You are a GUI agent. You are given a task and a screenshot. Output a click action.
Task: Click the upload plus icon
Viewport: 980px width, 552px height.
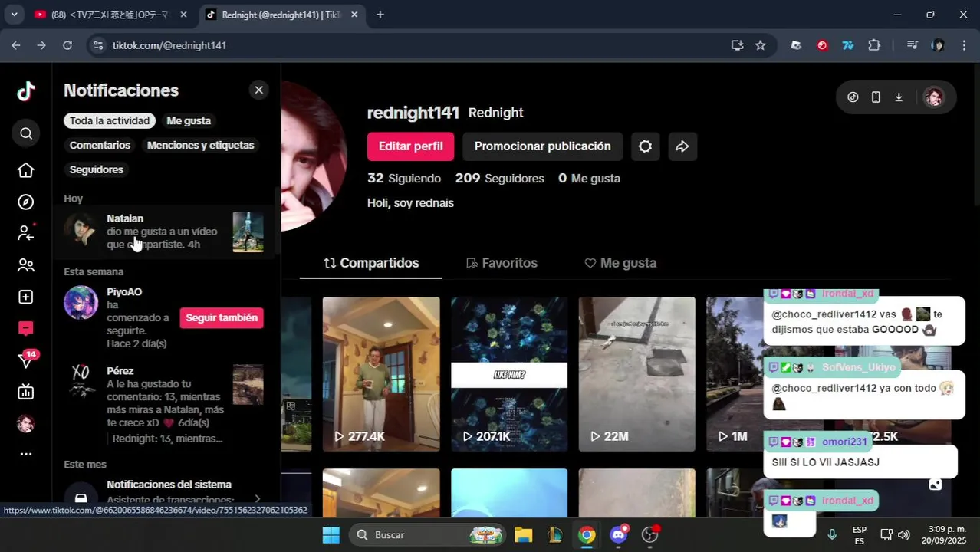[x=26, y=297]
